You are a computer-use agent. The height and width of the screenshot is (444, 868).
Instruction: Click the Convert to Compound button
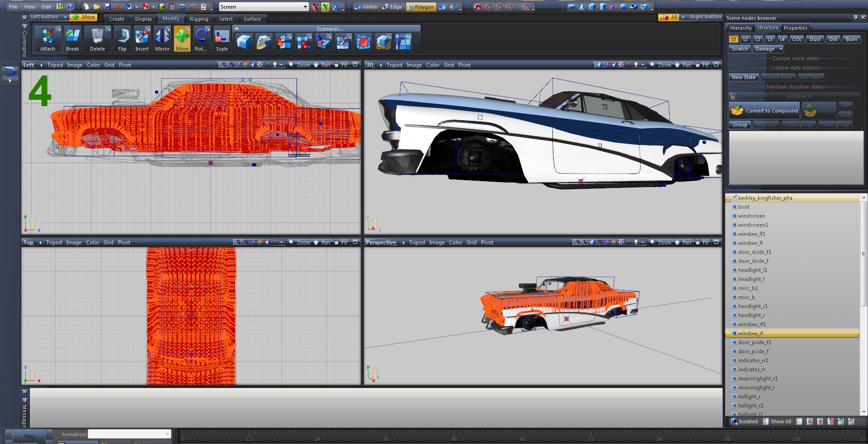click(764, 111)
